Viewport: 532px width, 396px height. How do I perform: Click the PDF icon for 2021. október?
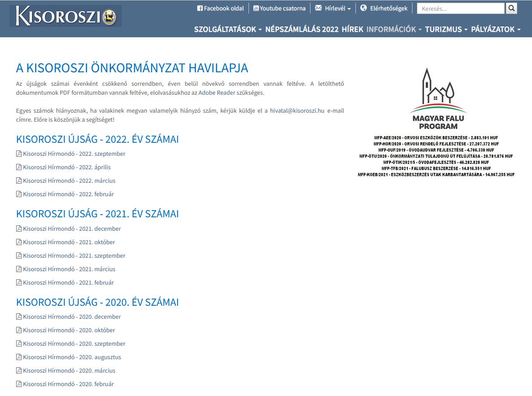point(19,242)
